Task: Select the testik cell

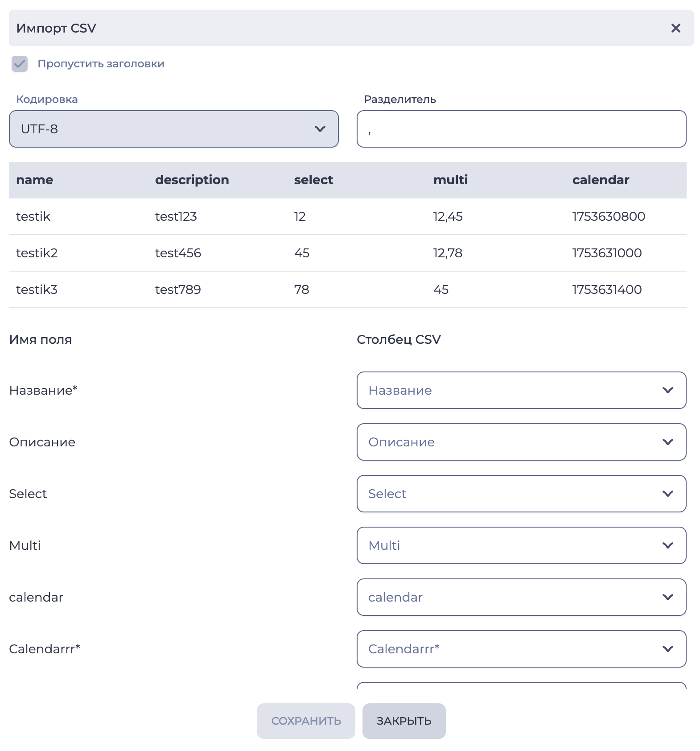Action: [x=33, y=216]
